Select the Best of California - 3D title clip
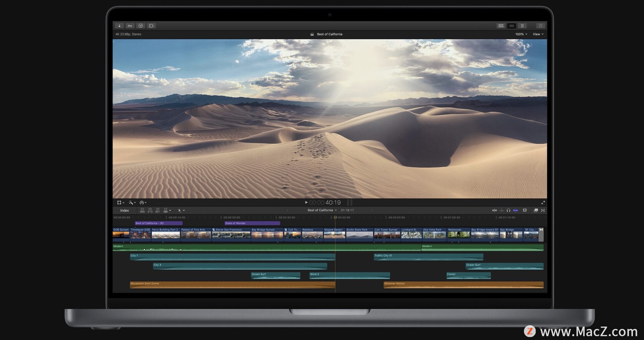 point(159,223)
